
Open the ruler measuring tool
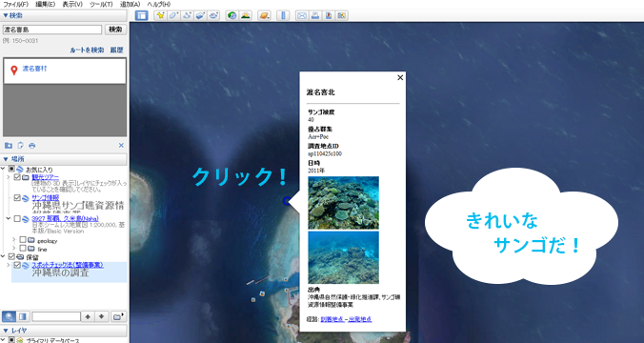283,15
